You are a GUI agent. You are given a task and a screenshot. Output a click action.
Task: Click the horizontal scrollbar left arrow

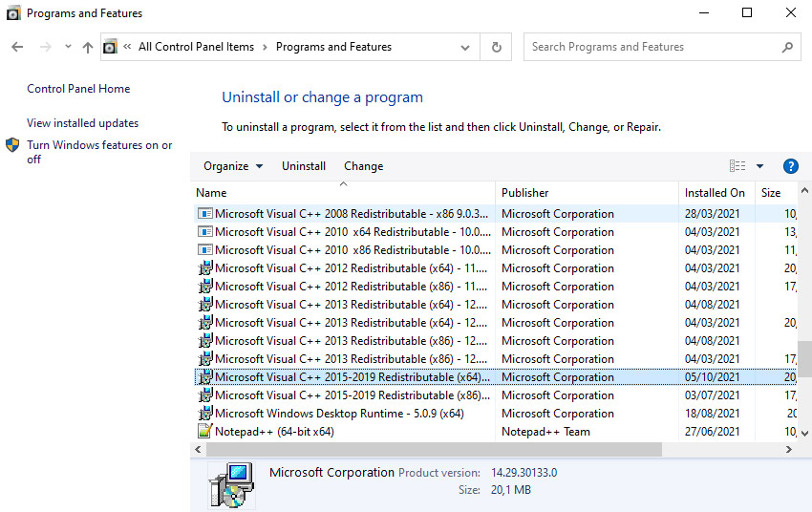198,449
